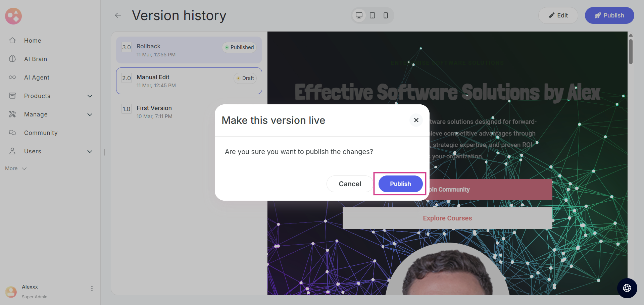
Task: Click the sidebar collapse handle
Action: point(104,152)
